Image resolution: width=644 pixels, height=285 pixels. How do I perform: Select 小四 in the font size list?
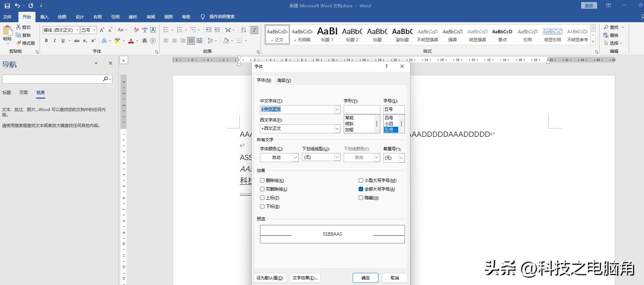pos(389,124)
